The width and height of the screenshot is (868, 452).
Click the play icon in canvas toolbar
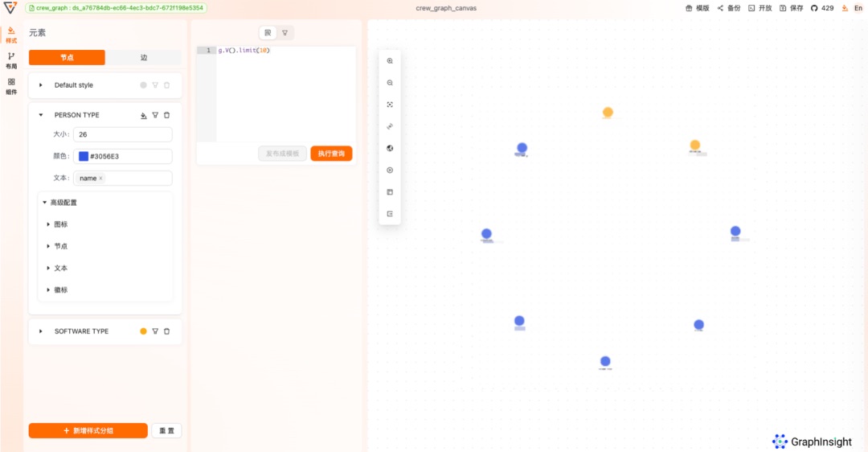click(x=390, y=171)
